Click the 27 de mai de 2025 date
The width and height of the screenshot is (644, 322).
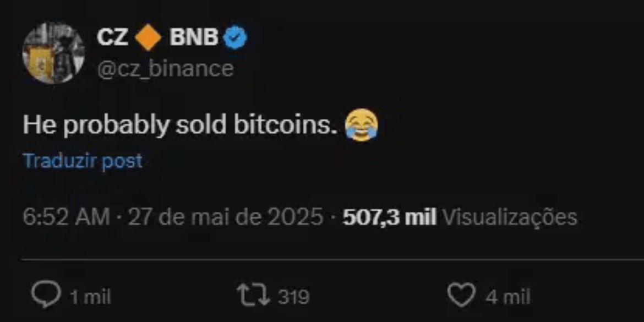click(x=226, y=217)
